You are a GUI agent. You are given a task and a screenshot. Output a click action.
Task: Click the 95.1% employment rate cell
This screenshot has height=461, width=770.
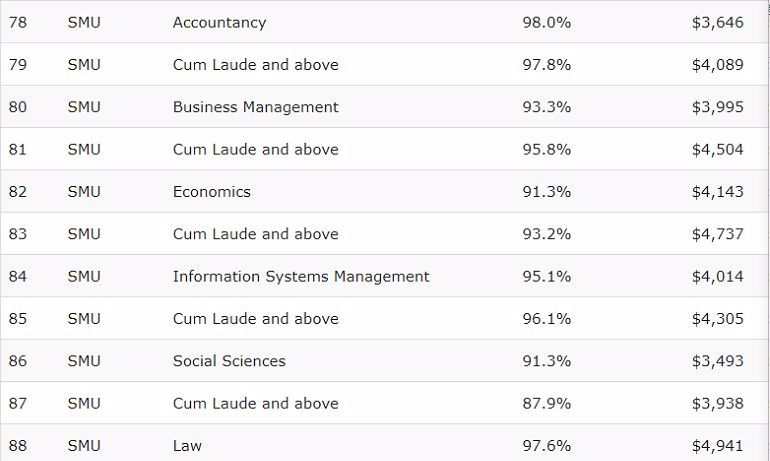(x=546, y=276)
